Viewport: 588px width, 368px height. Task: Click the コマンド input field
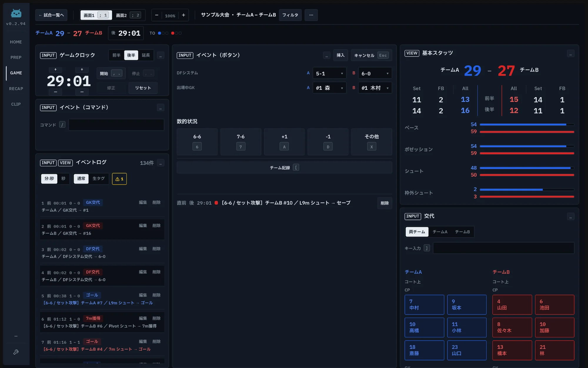pos(116,125)
